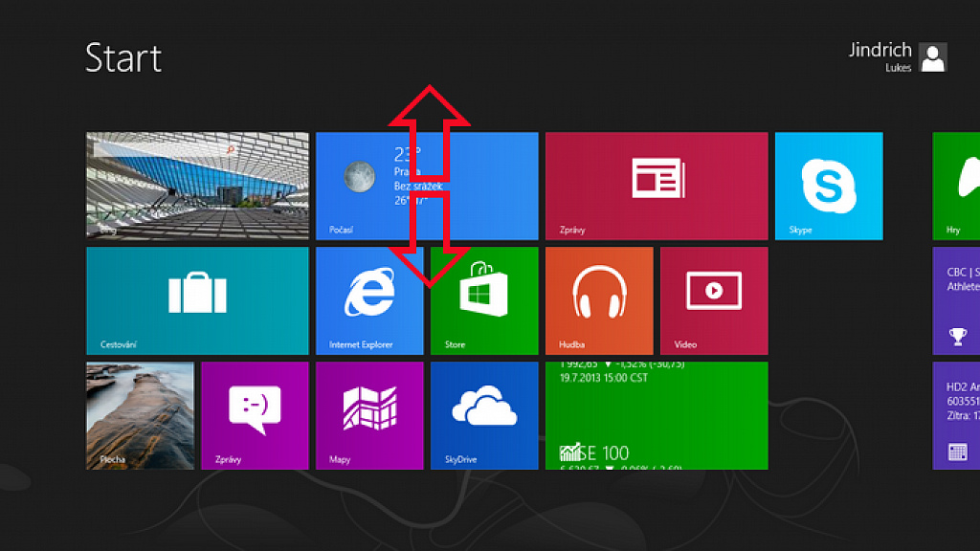Click the moon icon in weather tile
980x551 pixels.
[360, 176]
